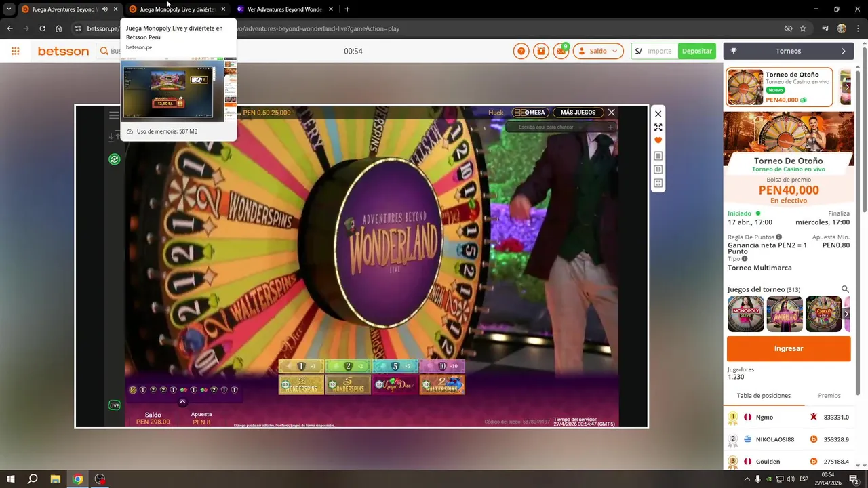Click the LIVE indicator icon
868x488 pixels.
(x=115, y=405)
